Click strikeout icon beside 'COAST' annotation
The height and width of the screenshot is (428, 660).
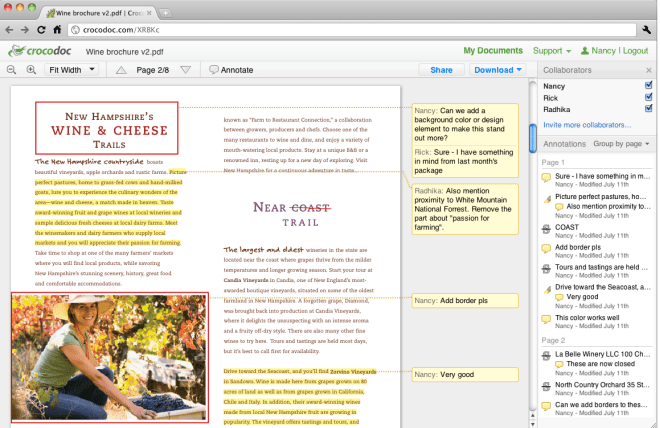click(546, 229)
